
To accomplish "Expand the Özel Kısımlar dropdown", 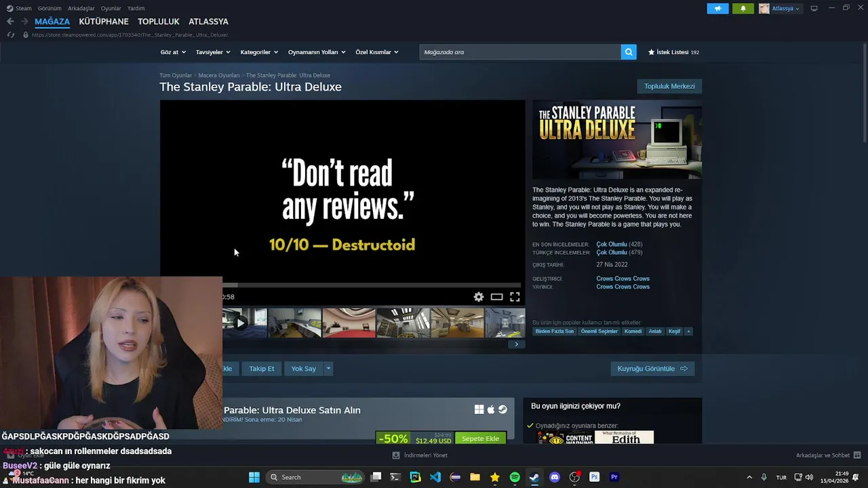I will click(x=377, y=52).
